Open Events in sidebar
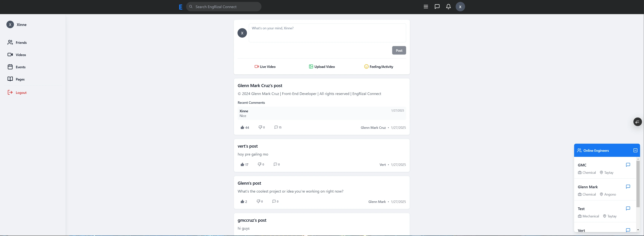The height and width of the screenshot is (236, 644). click(x=21, y=67)
